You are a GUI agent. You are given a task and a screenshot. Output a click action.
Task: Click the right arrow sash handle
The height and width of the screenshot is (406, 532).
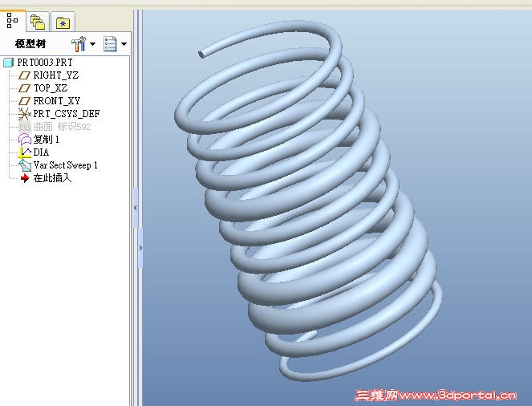tap(140, 248)
